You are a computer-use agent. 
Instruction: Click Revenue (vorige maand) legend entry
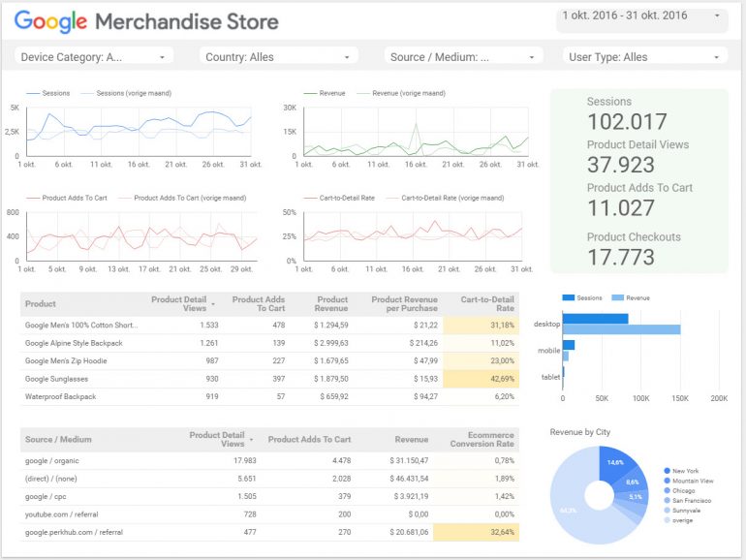tap(401, 93)
